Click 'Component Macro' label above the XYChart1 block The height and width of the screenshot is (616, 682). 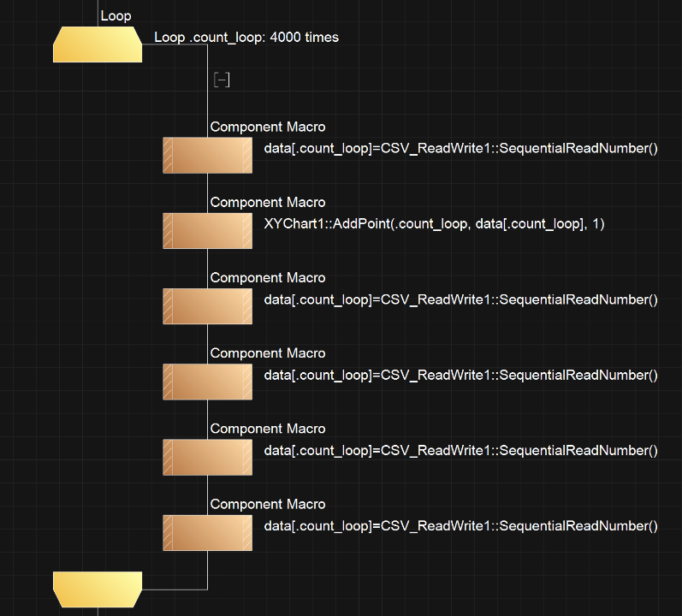point(268,203)
